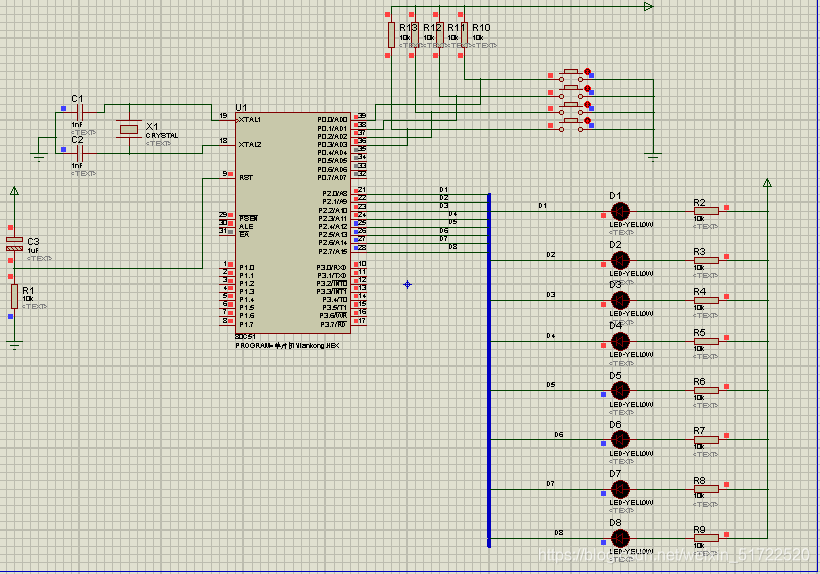
Task: Click pin number 9 of U1
Action: click(225, 174)
